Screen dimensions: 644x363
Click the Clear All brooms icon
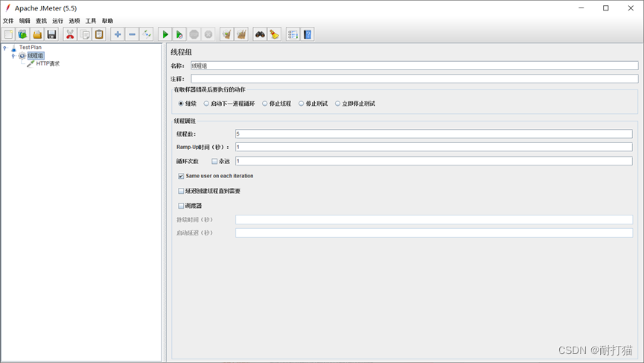[x=241, y=34]
